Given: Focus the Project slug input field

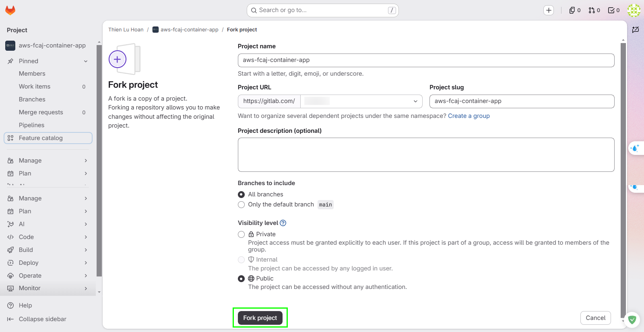Looking at the screenshot, I should tap(522, 101).
